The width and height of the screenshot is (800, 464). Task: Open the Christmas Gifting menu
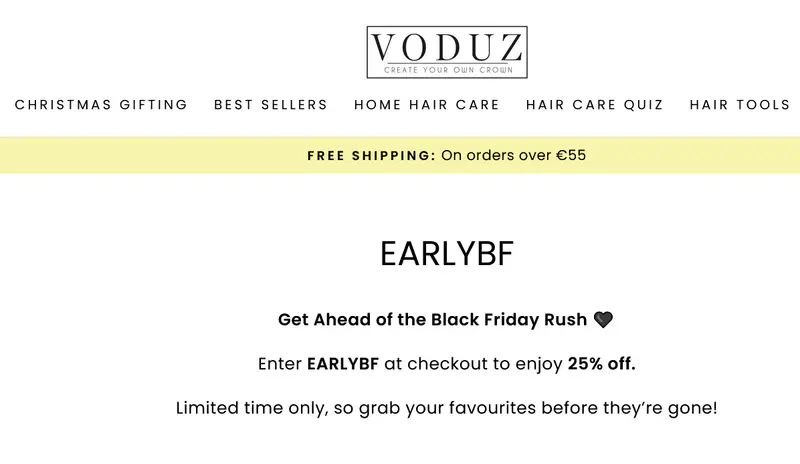click(x=101, y=105)
